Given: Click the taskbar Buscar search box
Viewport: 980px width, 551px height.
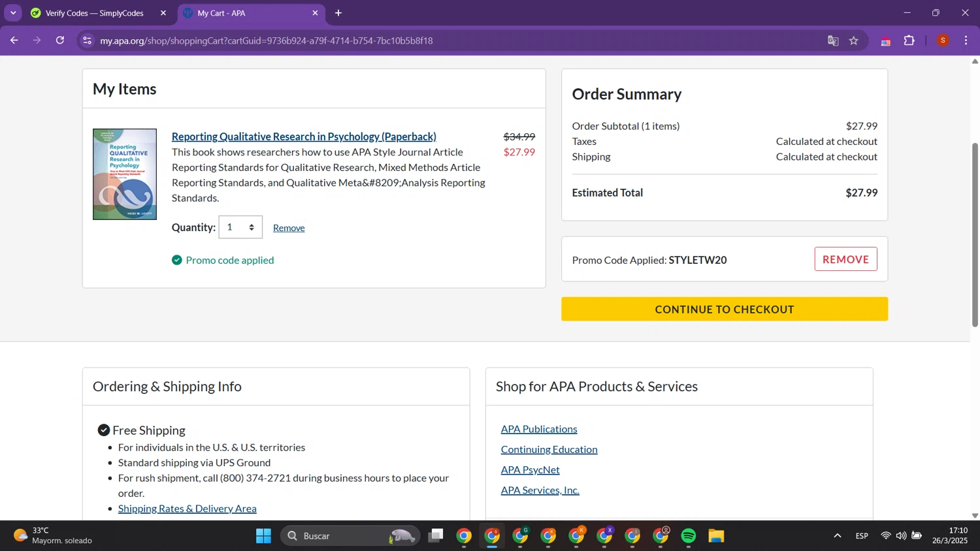Looking at the screenshot, I should [x=350, y=536].
